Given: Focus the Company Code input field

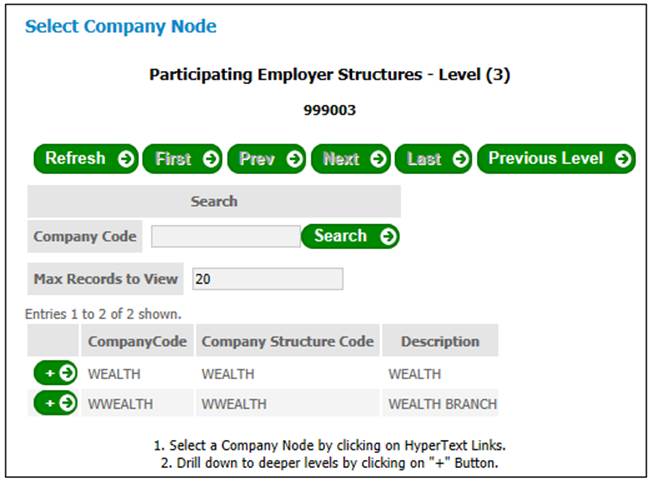Looking at the screenshot, I should [x=225, y=237].
